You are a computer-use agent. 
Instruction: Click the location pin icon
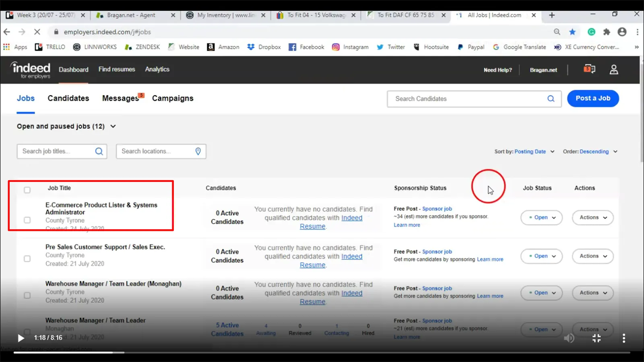pos(198,151)
